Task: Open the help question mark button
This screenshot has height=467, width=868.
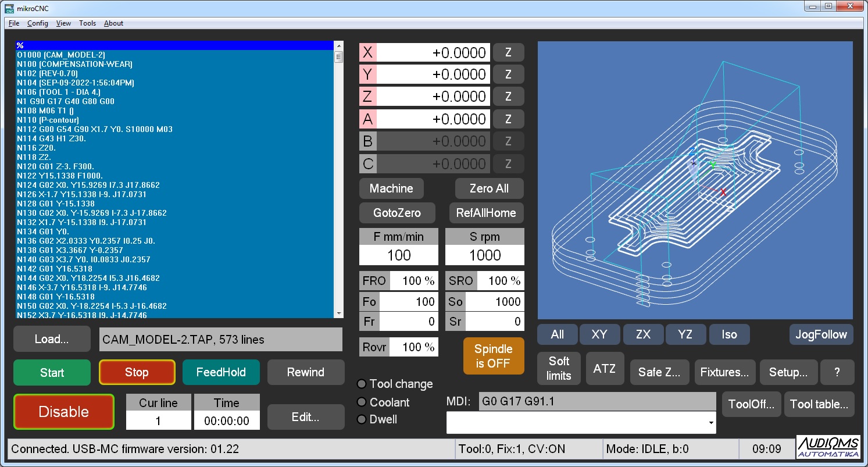Action: click(837, 373)
